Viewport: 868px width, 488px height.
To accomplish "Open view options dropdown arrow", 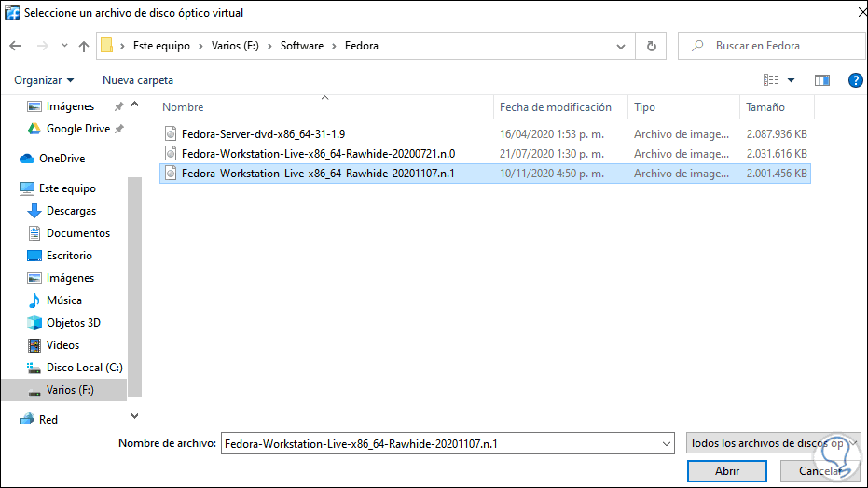I will click(x=791, y=80).
